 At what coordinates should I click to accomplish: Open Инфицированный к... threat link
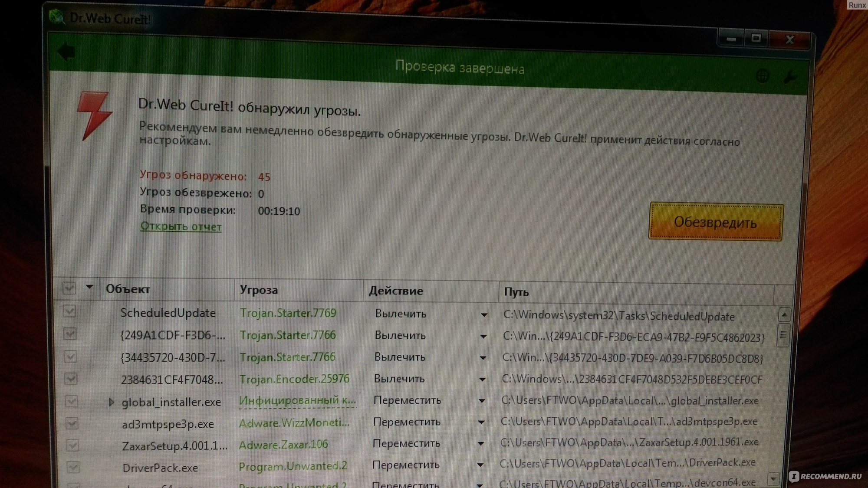tap(298, 400)
